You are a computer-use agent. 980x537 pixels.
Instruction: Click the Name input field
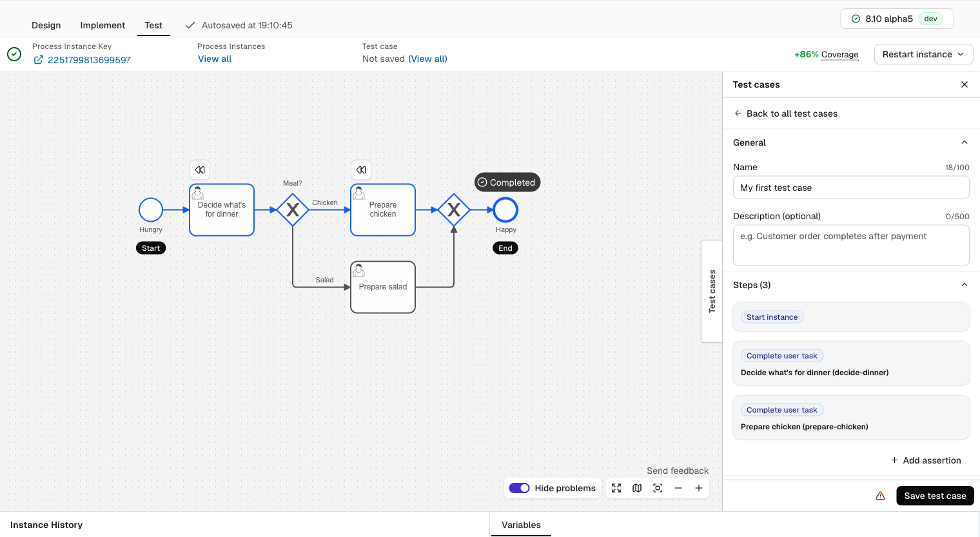[x=851, y=188]
